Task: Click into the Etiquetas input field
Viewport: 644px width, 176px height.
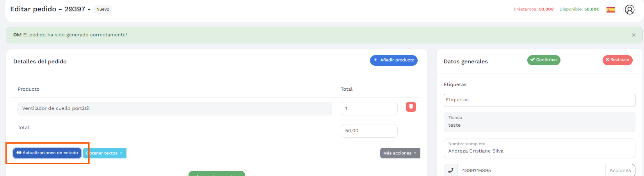Action: point(539,100)
